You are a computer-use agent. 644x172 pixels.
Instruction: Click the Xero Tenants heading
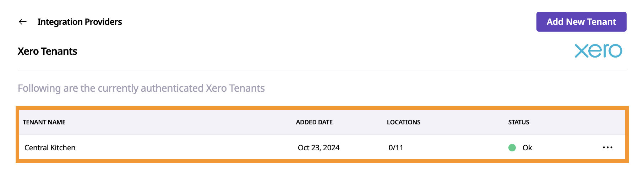click(47, 51)
